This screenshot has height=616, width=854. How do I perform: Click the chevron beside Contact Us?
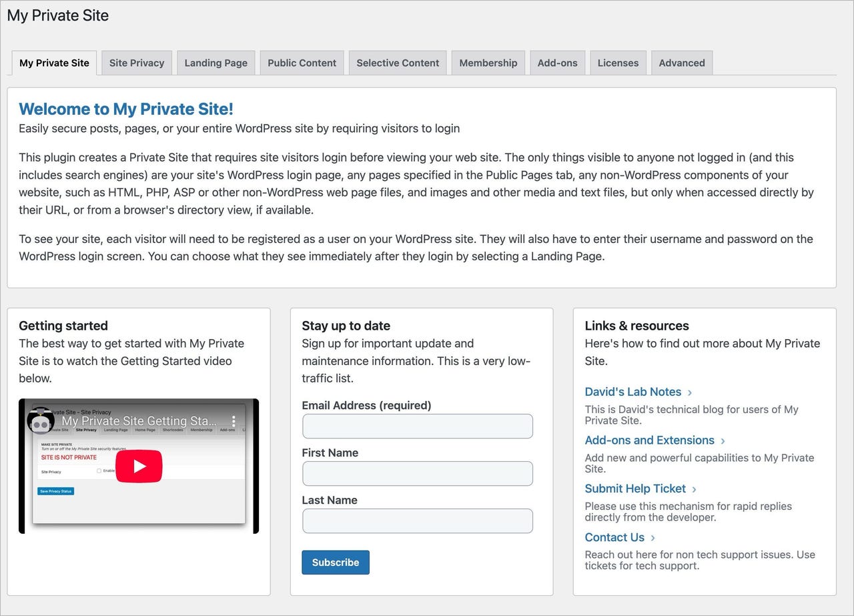653,538
